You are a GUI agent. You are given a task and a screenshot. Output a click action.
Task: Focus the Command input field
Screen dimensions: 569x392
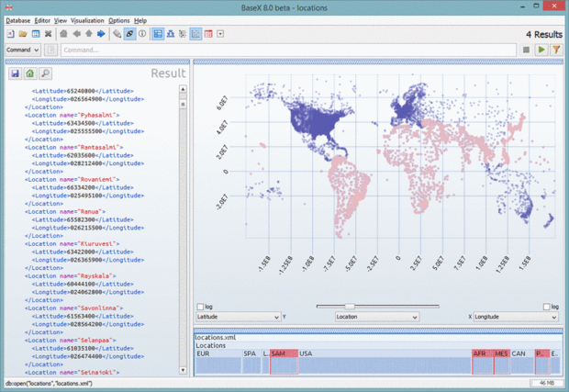(288, 50)
